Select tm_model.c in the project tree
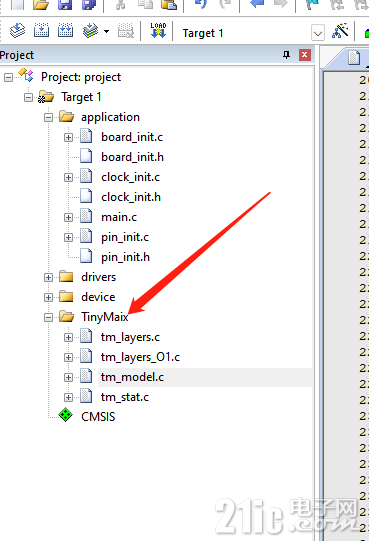Screen dimensions: 369x541 pyautogui.click(x=133, y=377)
